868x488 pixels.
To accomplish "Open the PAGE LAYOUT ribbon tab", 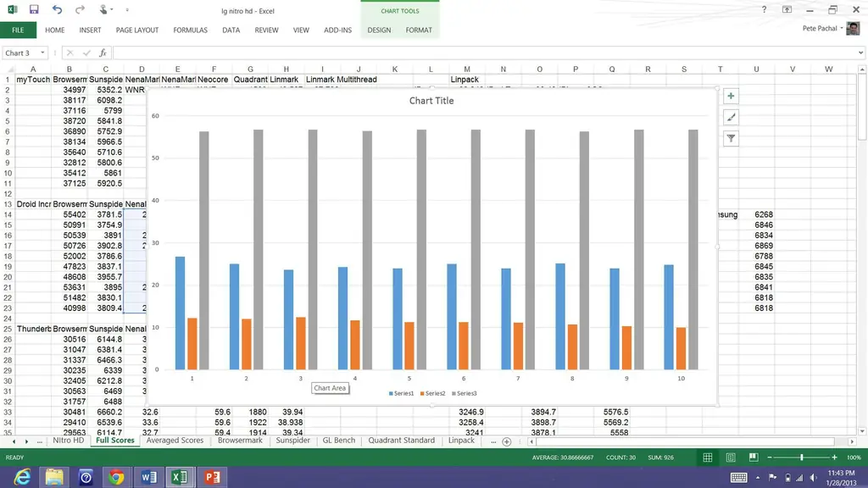I will coord(136,30).
